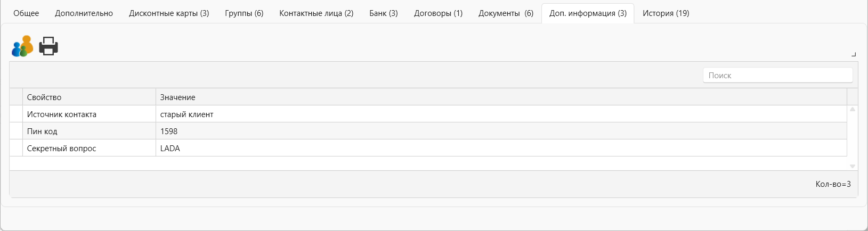The image size is (868, 231).
Task: Click the LADA value cell
Action: (501, 148)
